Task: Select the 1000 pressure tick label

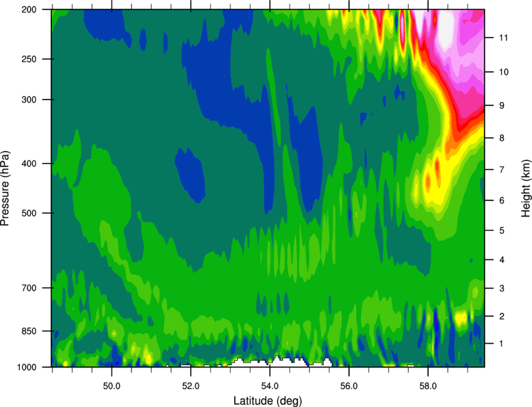Action: tap(27, 368)
